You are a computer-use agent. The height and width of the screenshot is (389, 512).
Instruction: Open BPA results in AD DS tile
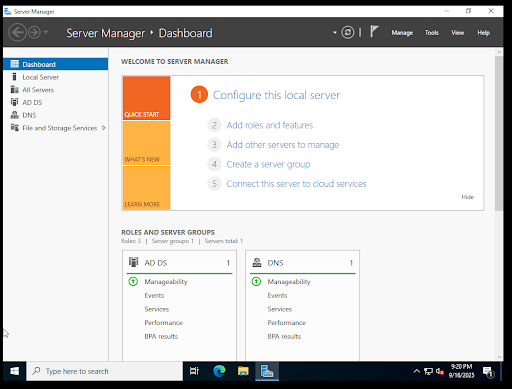pyautogui.click(x=161, y=336)
